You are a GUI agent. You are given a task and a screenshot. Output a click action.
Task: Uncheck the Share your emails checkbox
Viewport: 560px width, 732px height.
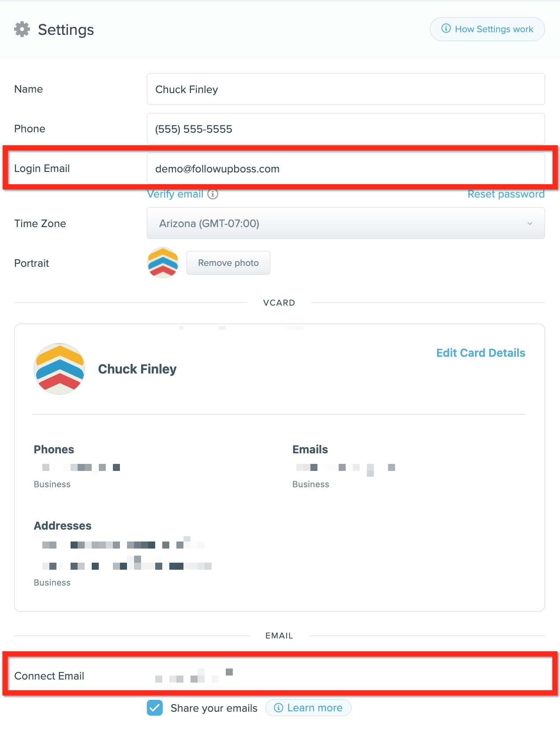point(155,708)
